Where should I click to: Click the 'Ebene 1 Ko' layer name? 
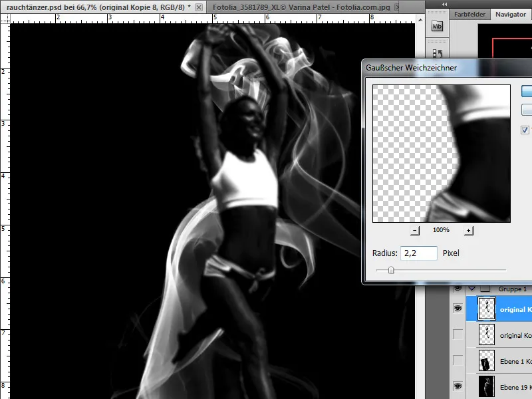point(516,361)
